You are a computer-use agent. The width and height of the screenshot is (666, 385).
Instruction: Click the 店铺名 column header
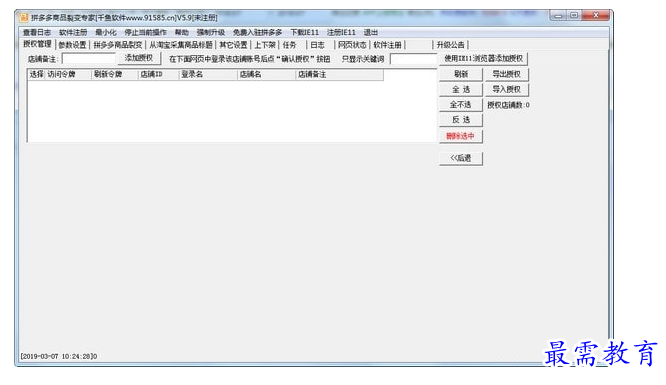point(266,74)
